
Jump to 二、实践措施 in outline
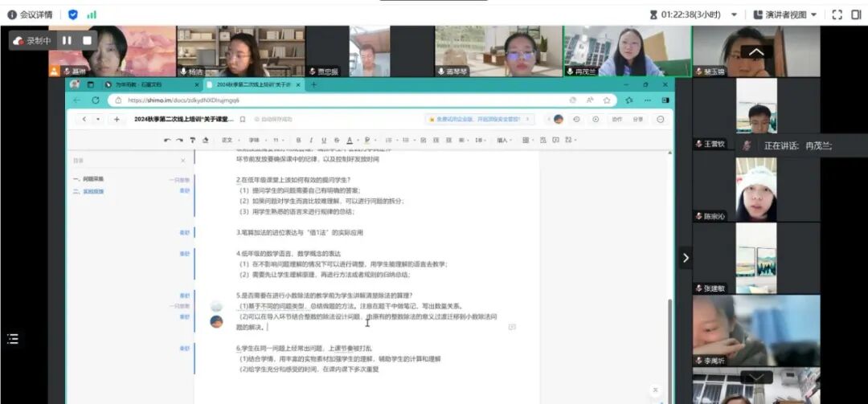pos(88,191)
